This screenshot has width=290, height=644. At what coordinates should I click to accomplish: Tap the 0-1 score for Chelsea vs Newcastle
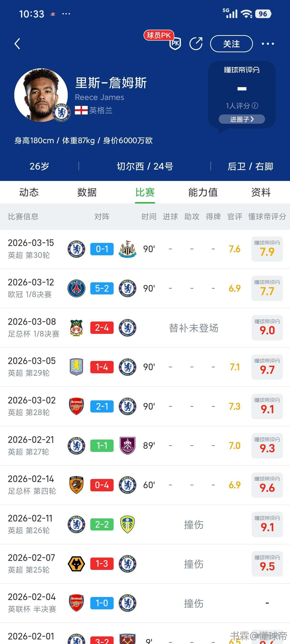[x=102, y=249]
